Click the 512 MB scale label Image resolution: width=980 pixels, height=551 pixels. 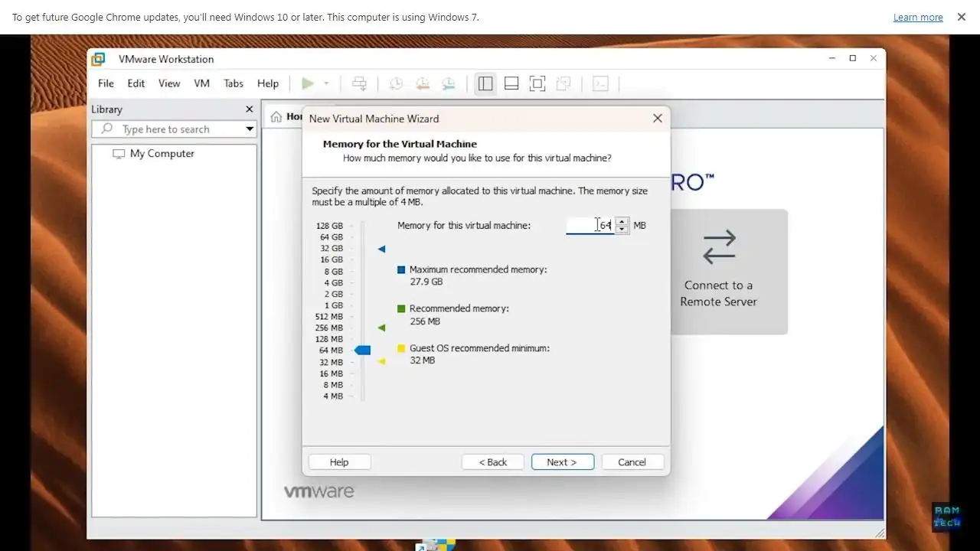pos(329,317)
